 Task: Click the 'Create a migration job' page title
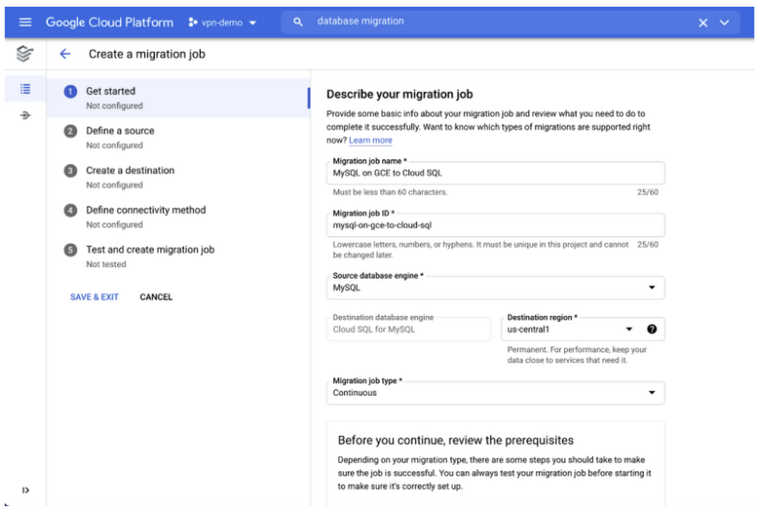click(x=147, y=54)
